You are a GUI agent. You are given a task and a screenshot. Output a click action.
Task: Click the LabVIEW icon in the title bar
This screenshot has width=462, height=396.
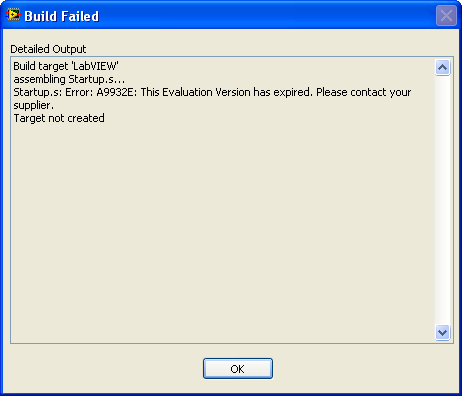coord(13,15)
